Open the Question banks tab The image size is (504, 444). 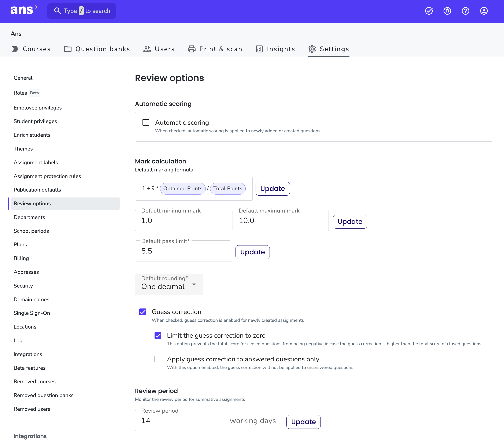click(97, 49)
